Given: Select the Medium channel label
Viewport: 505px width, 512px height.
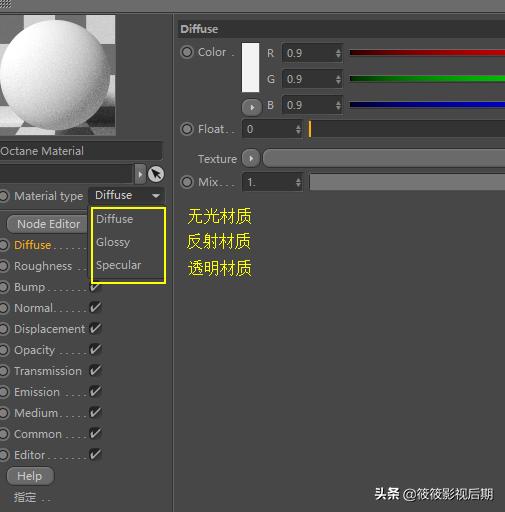Looking at the screenshot, I should coord(36,413).
